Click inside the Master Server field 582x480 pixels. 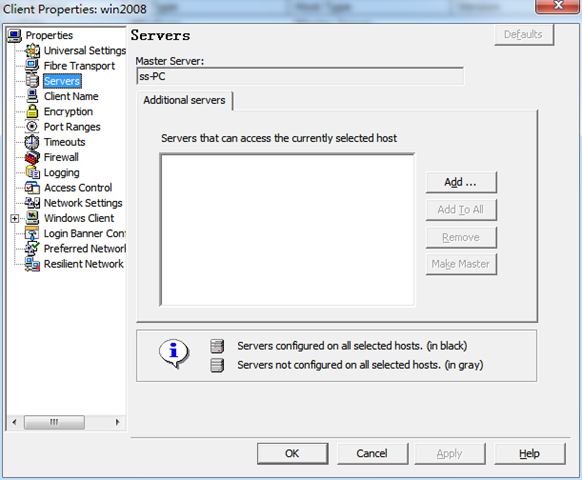[300, 76]
